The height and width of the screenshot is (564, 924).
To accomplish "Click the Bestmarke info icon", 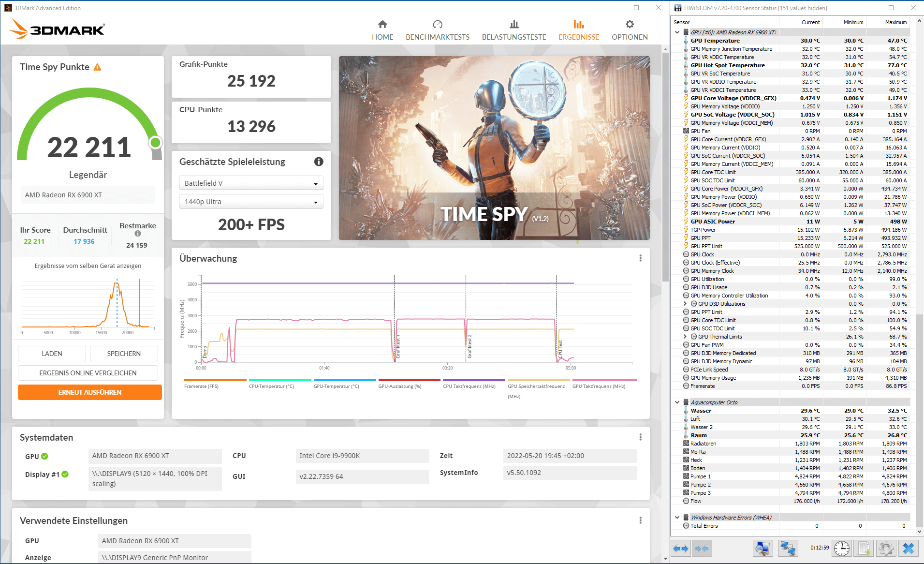I will [x=138, y=234].
